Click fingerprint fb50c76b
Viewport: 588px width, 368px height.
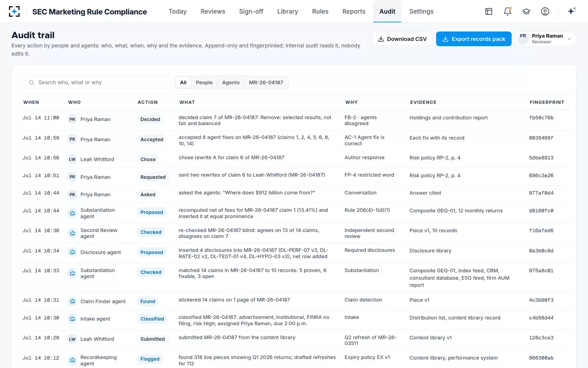click(x=541, y=118)
